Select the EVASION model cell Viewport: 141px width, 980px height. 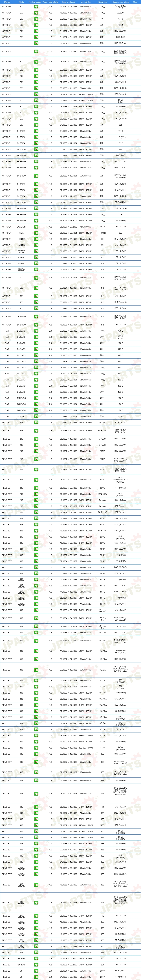21,227
